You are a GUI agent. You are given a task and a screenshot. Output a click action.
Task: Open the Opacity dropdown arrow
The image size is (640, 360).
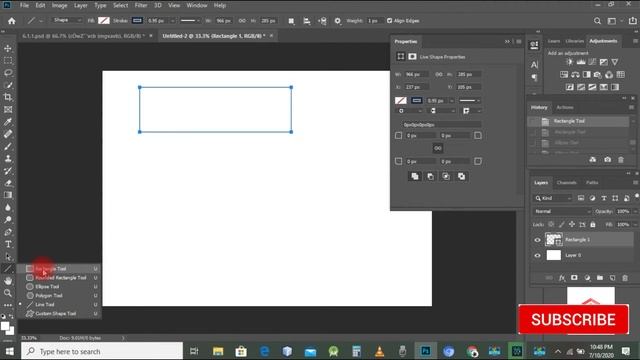coord(635,211)
